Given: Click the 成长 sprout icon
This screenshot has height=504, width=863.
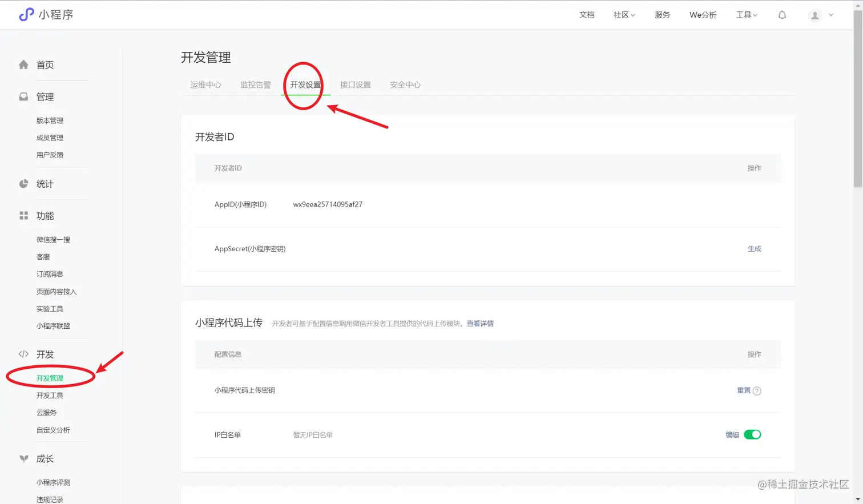Looking at the screenshot, I should 23,458.
